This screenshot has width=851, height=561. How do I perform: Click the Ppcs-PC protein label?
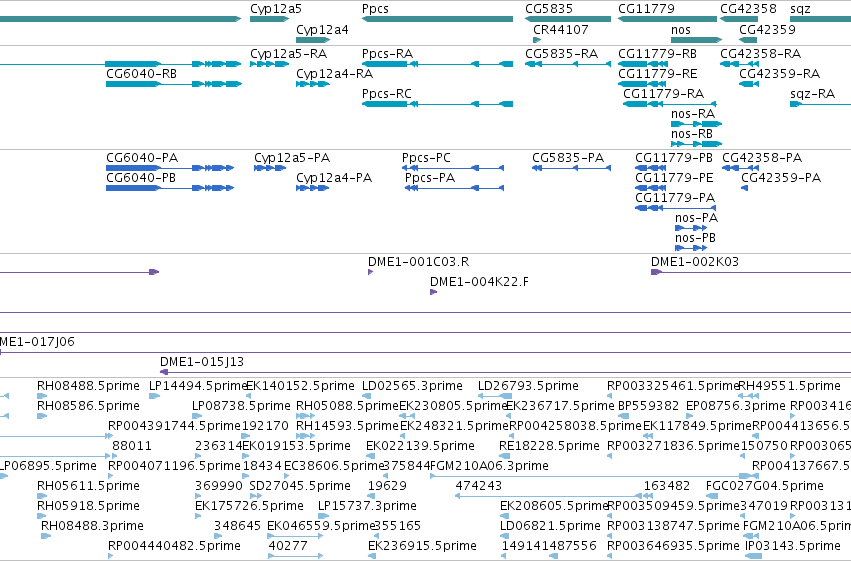pos(427,158)
